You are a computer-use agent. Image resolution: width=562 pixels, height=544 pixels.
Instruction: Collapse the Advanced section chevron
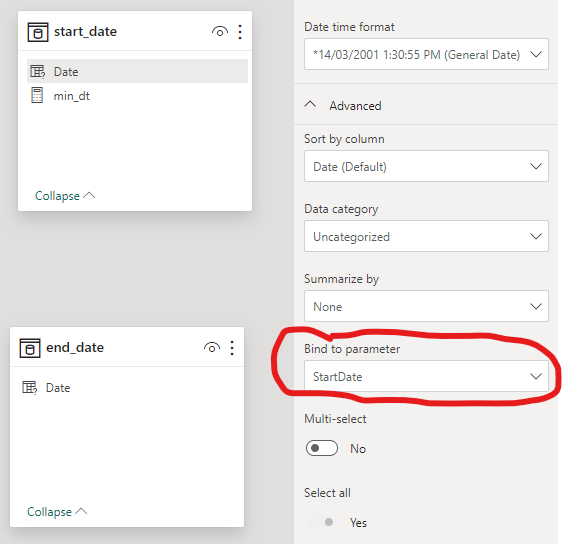[x=310, y=105]
